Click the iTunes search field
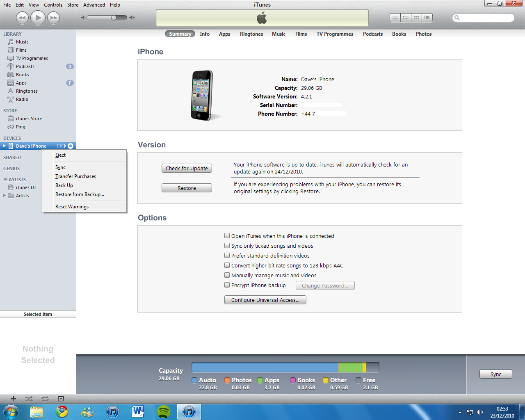Screen dimensions: 525x420 483,18
